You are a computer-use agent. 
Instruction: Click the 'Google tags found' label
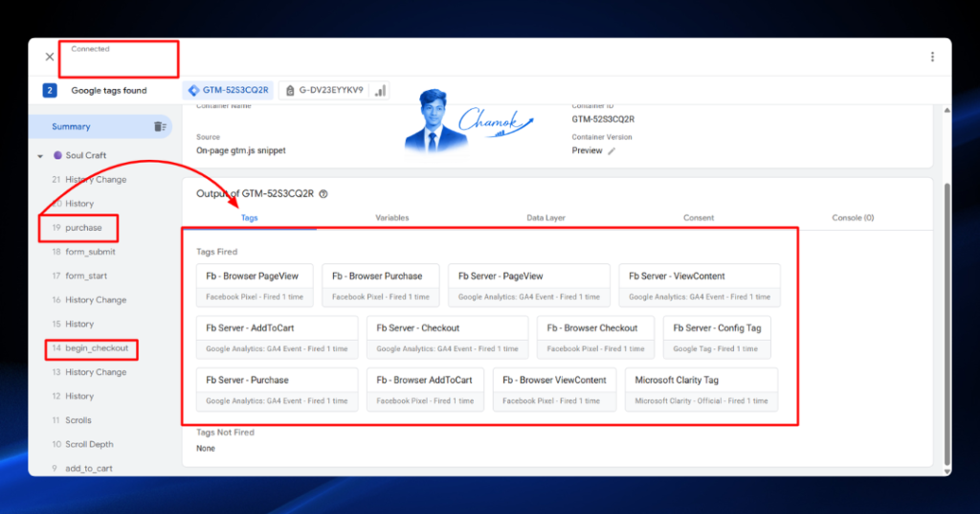tap(109, 91)
